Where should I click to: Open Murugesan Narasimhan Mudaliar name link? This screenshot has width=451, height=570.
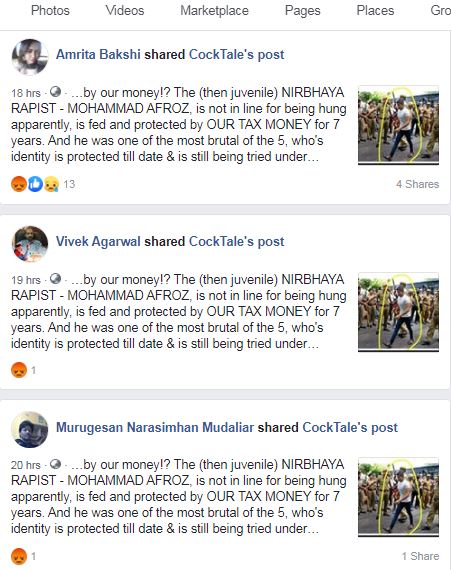[155, 428]
